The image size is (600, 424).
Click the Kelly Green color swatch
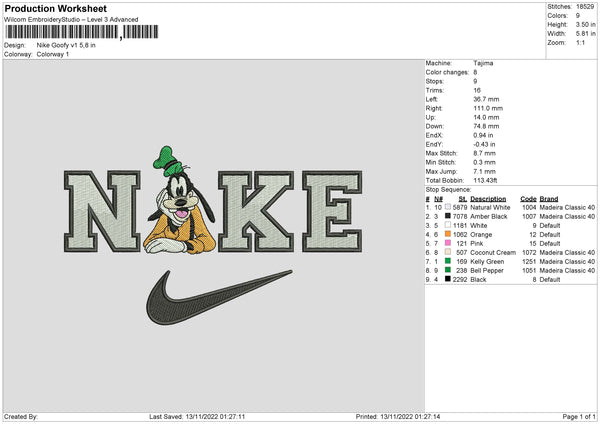pyautogui.click(x=448, y=261)
